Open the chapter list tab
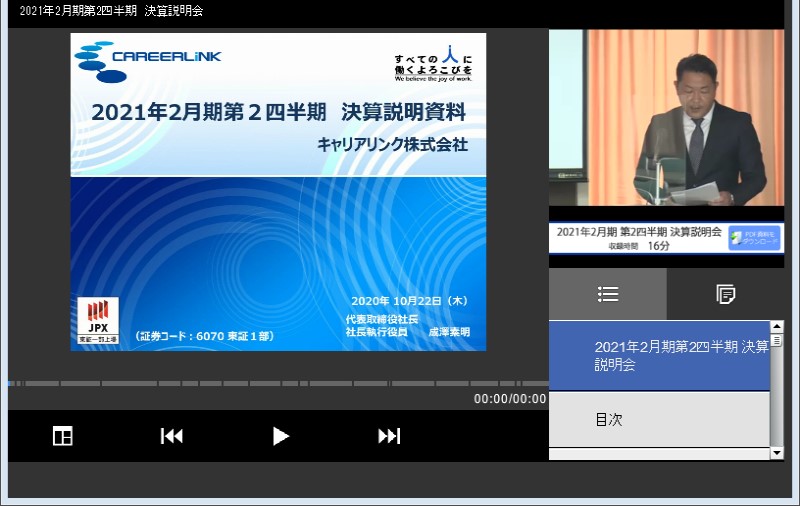The height and width of the screenshot is (506, 800). pos(608,294)
